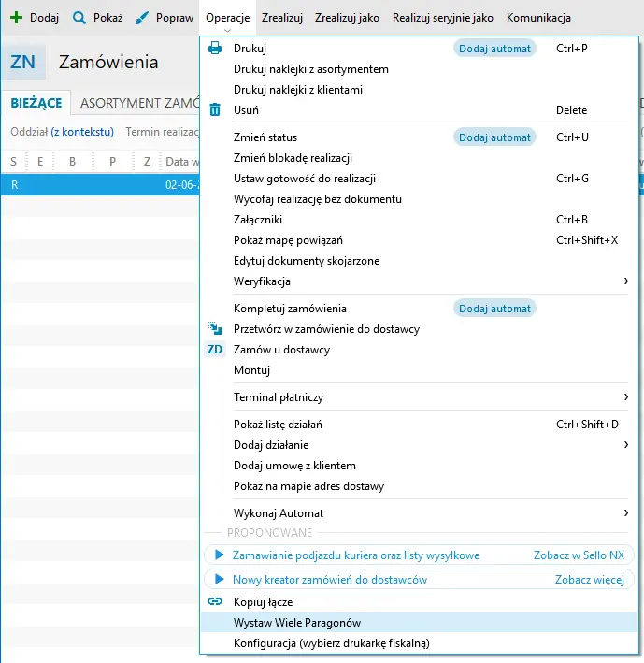Viewport: 644px width, 663px height.
Task: Click the green plus Dodaj icon
Action: coord(16,18)
